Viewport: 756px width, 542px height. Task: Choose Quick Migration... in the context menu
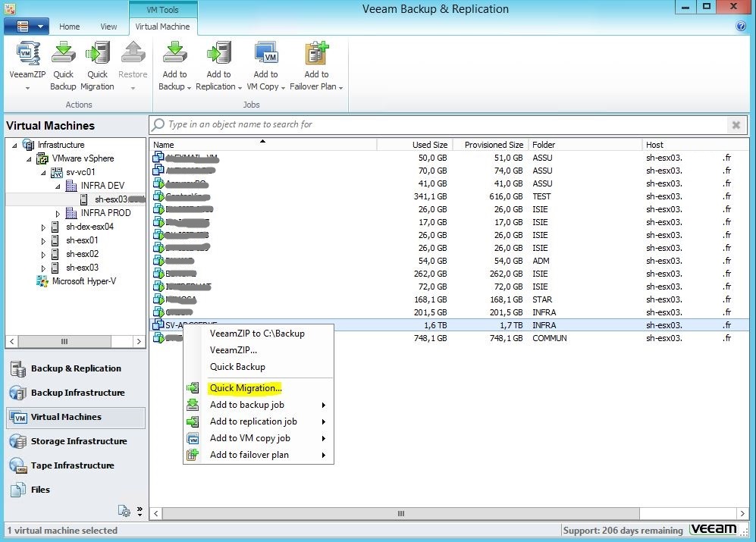(259, 387)
